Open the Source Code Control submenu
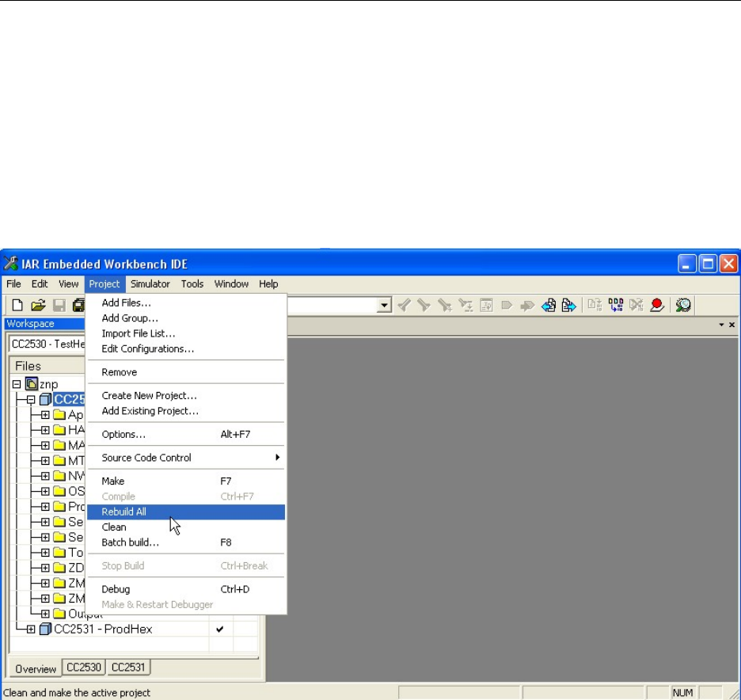 [186, 458]
